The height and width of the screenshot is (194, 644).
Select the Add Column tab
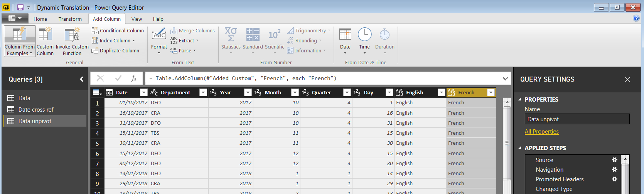[x=107, y=19]
